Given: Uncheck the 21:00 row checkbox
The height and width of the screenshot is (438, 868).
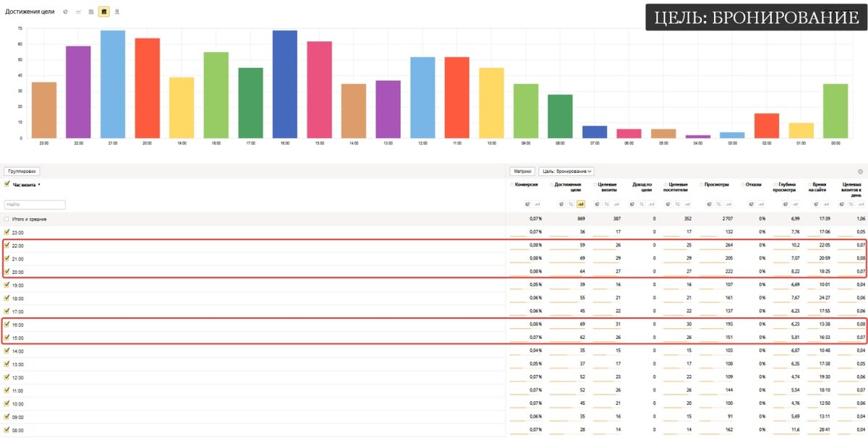Looking at the screenshot, I should [7, 259].
